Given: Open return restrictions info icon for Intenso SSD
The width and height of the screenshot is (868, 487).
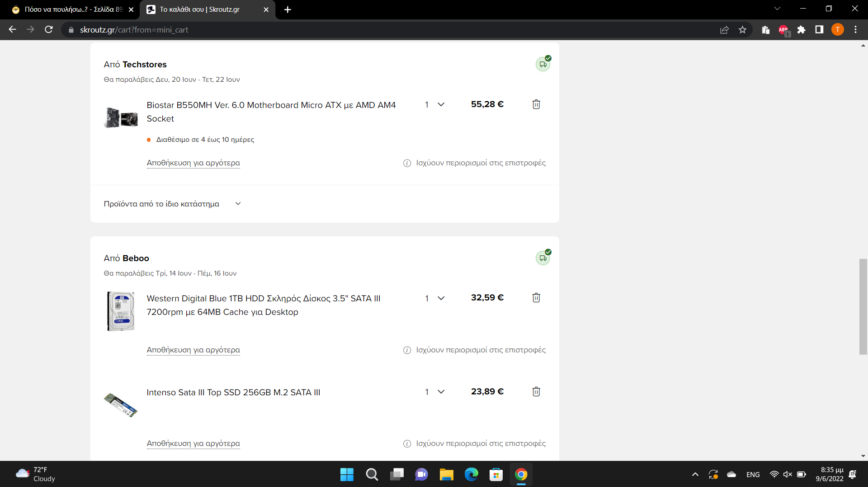Looking at the screenshot, I should click(x=407, y=444).
